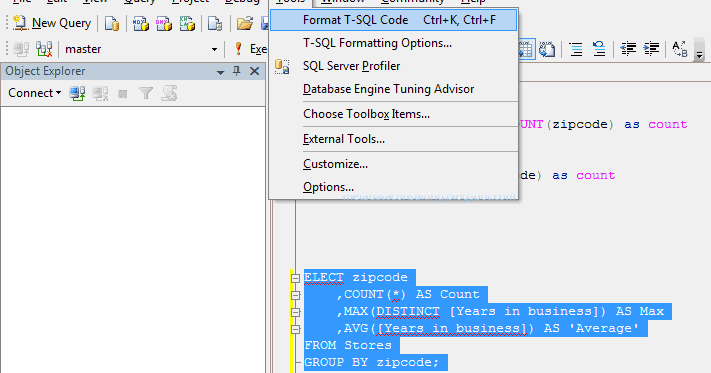Collapse outline box beside ELECT zipcode line
Image resolution: width=711 pixels, height=373 pixels.
[x=295, y=278]
